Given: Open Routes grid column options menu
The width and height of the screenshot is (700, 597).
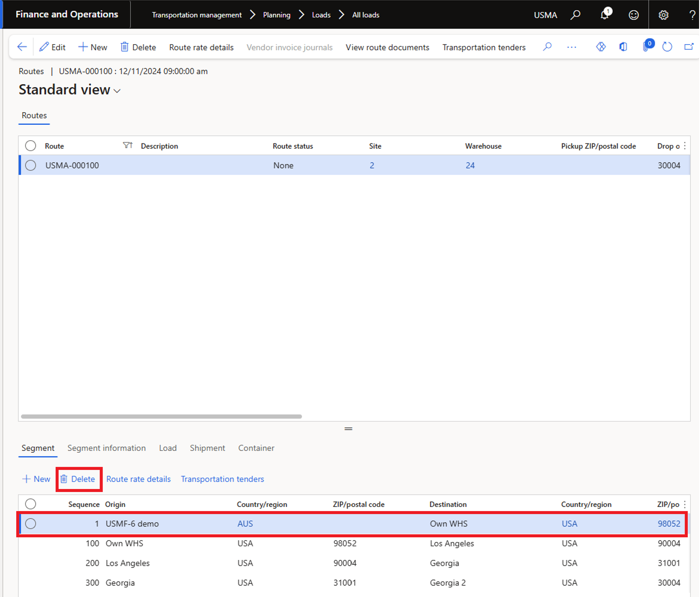Looking at the screenshot, I should pos(685,146).
